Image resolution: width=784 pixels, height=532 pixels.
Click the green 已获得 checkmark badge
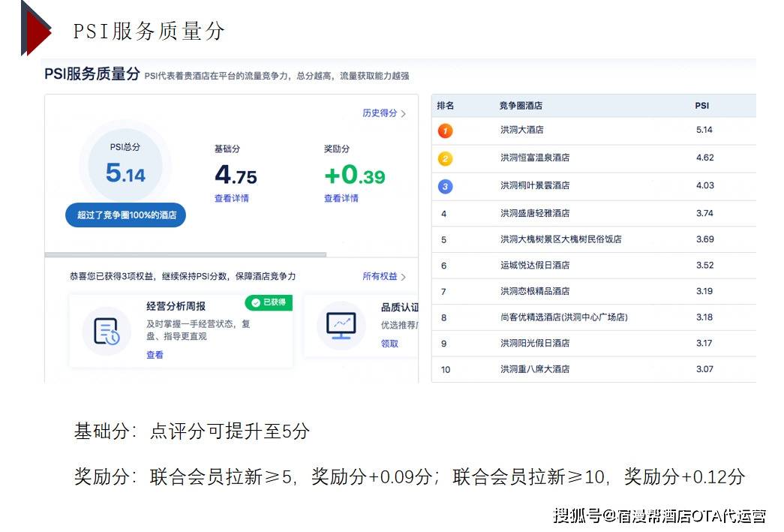pos(269,302)
